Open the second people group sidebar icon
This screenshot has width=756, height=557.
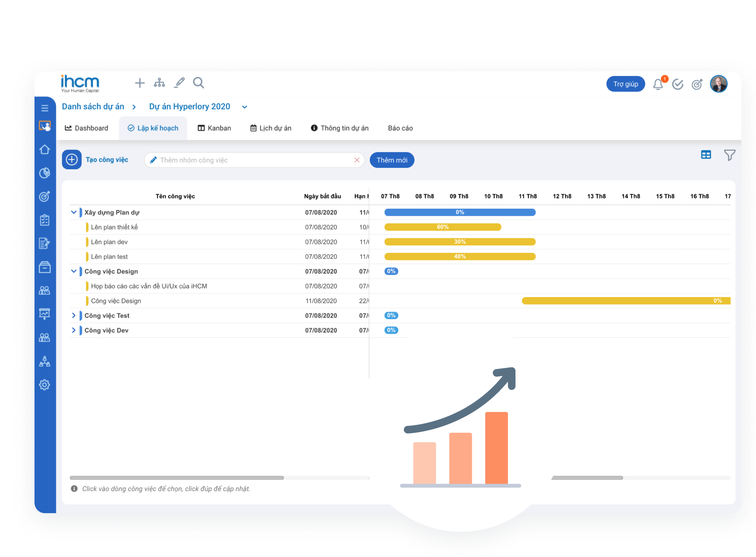45,338
